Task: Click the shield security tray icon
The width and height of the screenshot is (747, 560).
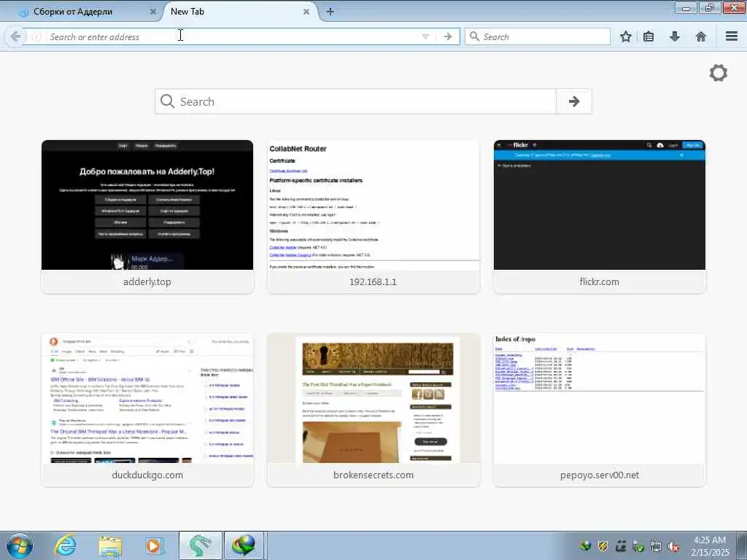Action: pos(603,546)
